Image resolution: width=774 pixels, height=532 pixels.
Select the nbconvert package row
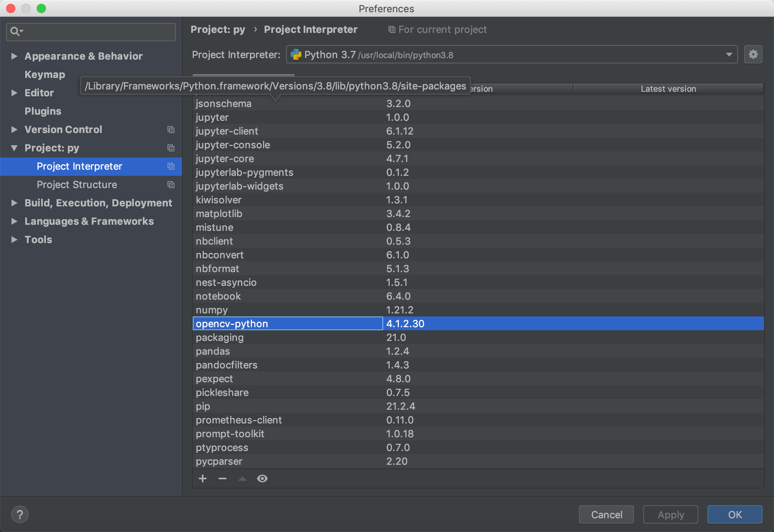click(x=478, y=255)
